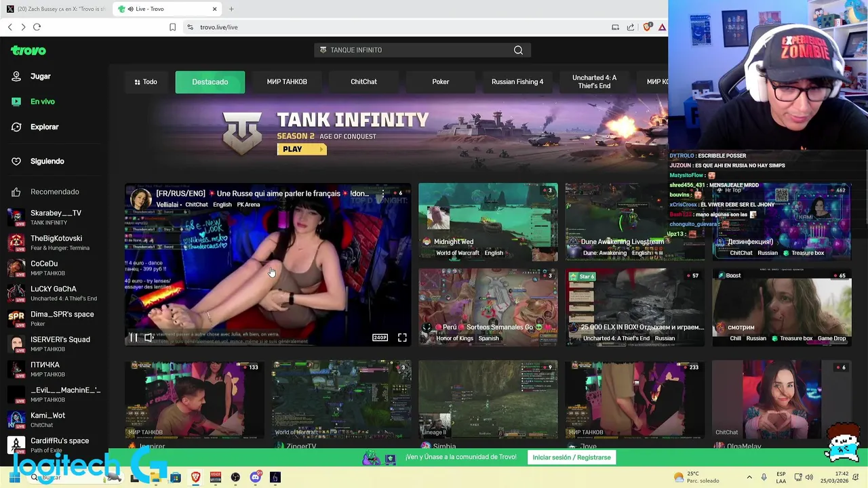Switch to the Zach Bussey X tab
Image resolution: width=868 pixels, height=488 pixels.
coord(54,9)
